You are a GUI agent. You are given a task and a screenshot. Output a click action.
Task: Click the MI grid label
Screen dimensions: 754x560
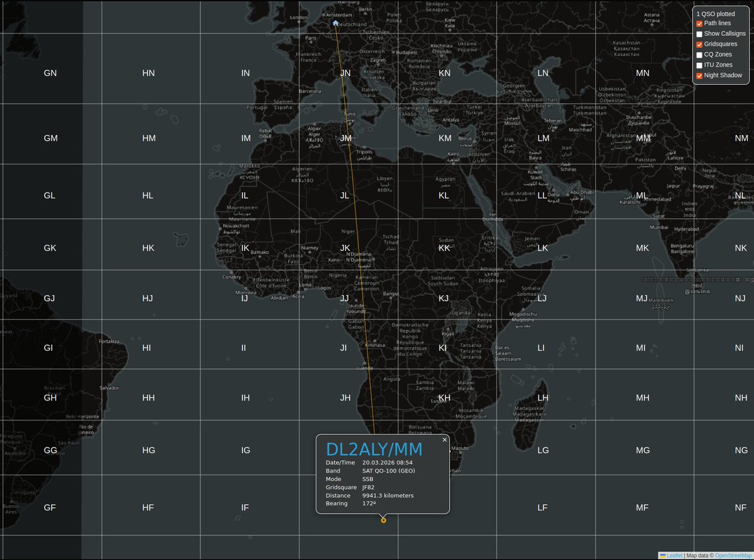point(640,348)
